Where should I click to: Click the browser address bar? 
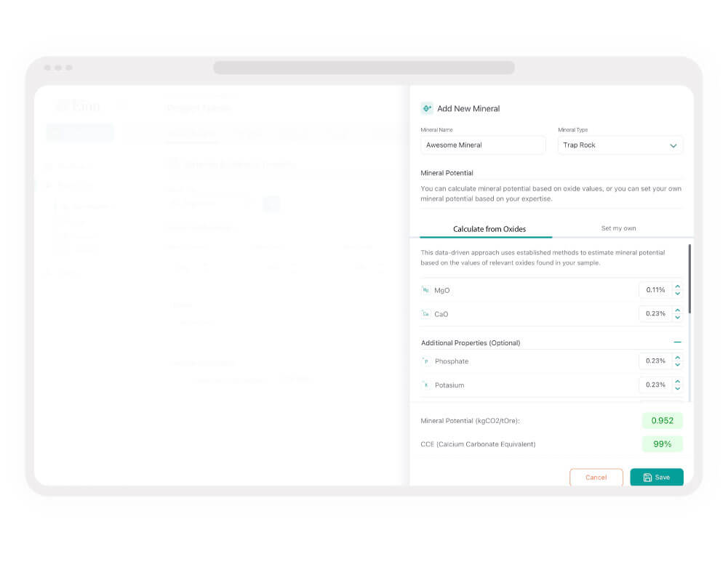click(364, 68)
